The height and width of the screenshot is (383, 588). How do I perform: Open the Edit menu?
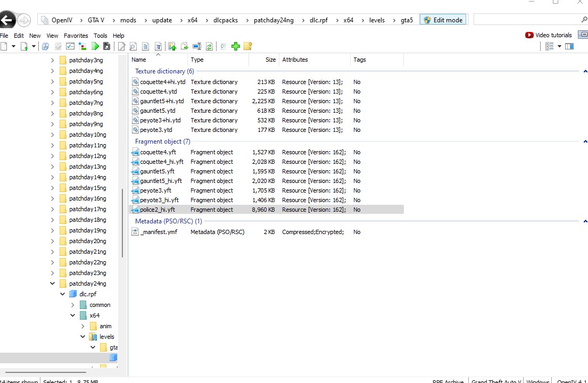coord(19,36)
